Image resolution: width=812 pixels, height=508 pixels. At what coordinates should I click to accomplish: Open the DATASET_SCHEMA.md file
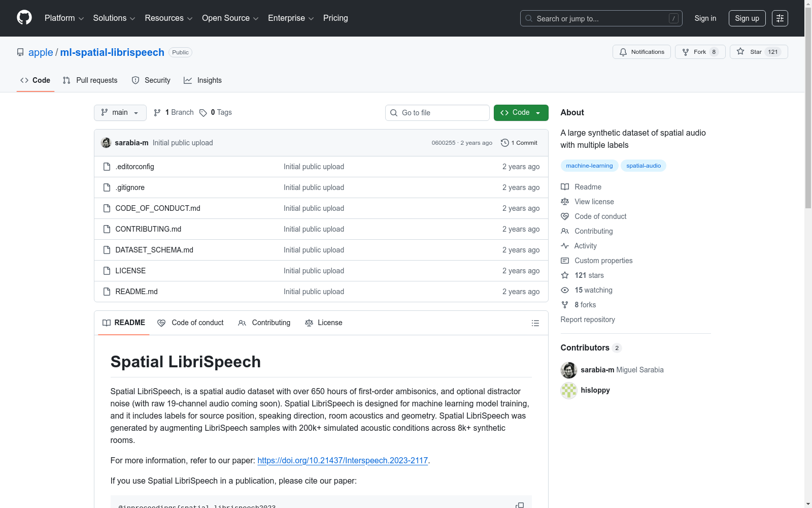[154, 250]
